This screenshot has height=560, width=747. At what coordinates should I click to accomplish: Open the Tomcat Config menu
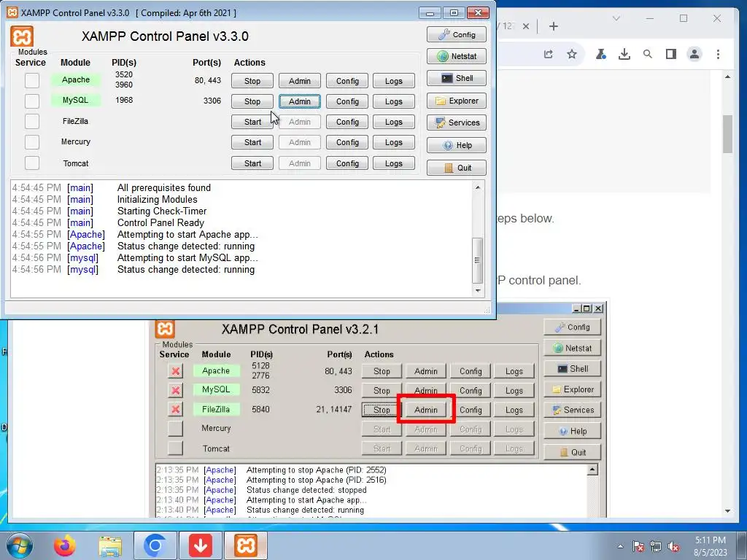click(x=347, y=163)
